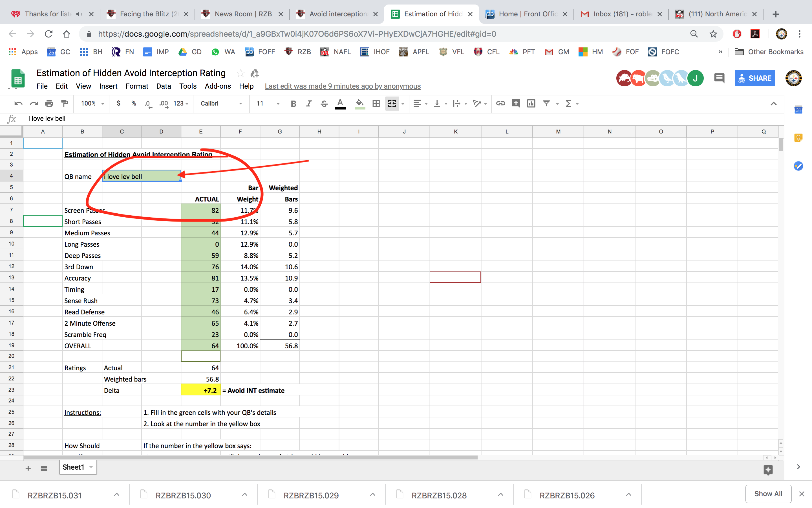The width and height of the screenshot is (812, 508).
Task: Click the blue SHARE button
Action: [754, 78]
